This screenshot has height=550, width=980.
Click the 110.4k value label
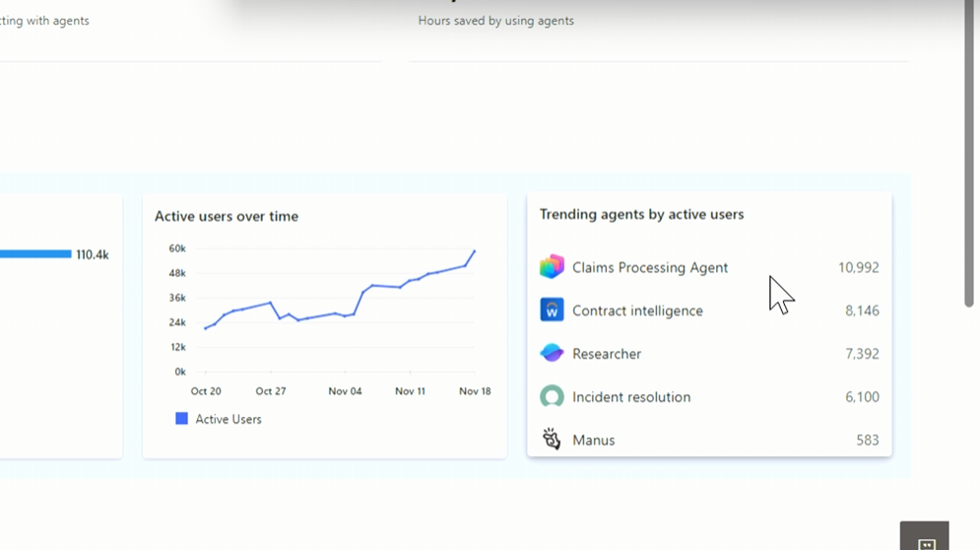93,254
